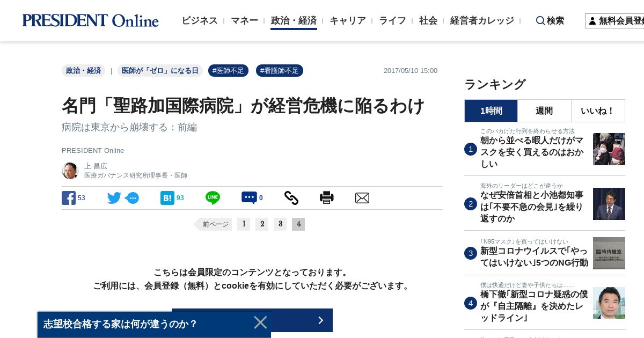Viewport: 644px width, 338px height.
Task: Open the 政治・経済 category tag
Action: (83, 71)
